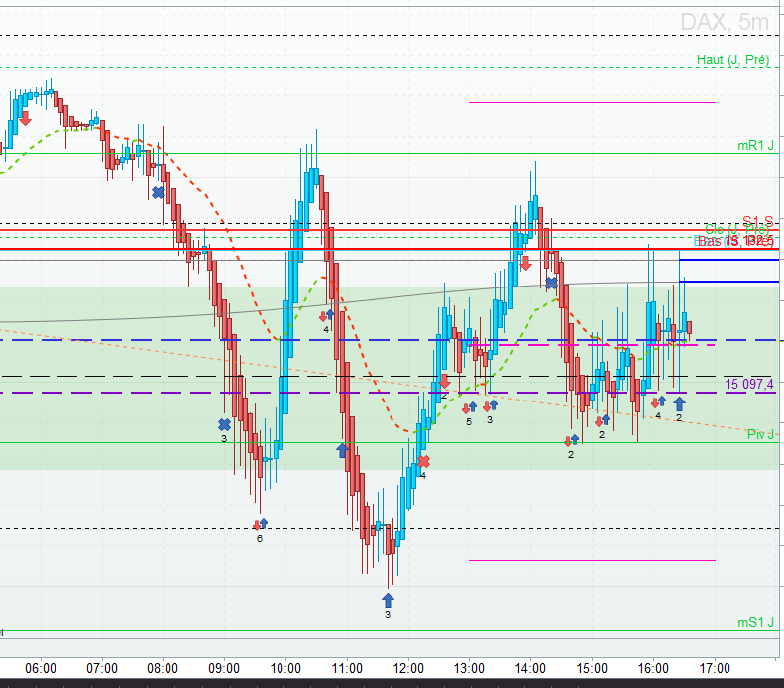The image size is (784, 688).
Task: Select the green mS1 J horizontal line
Action: coord(390,631)
